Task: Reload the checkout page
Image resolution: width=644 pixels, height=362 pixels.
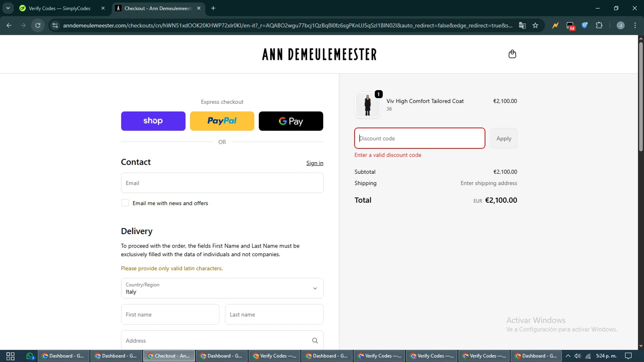Action: point(38,25)
